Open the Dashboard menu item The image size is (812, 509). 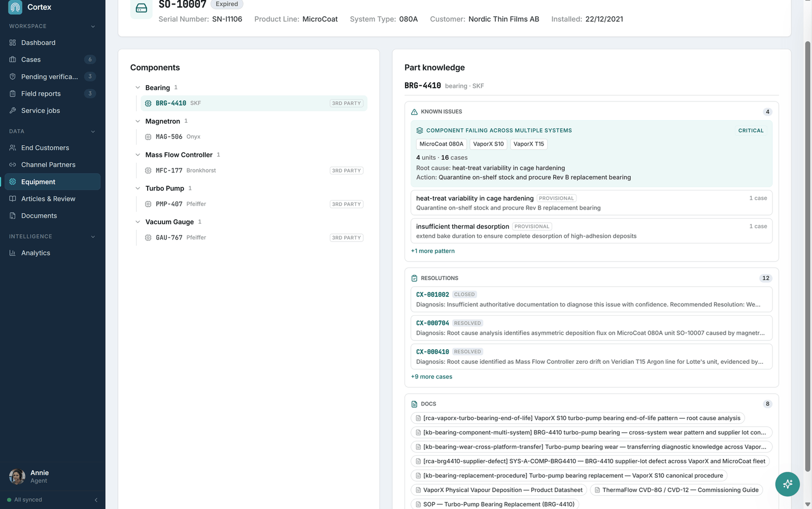tap(52, 43)
